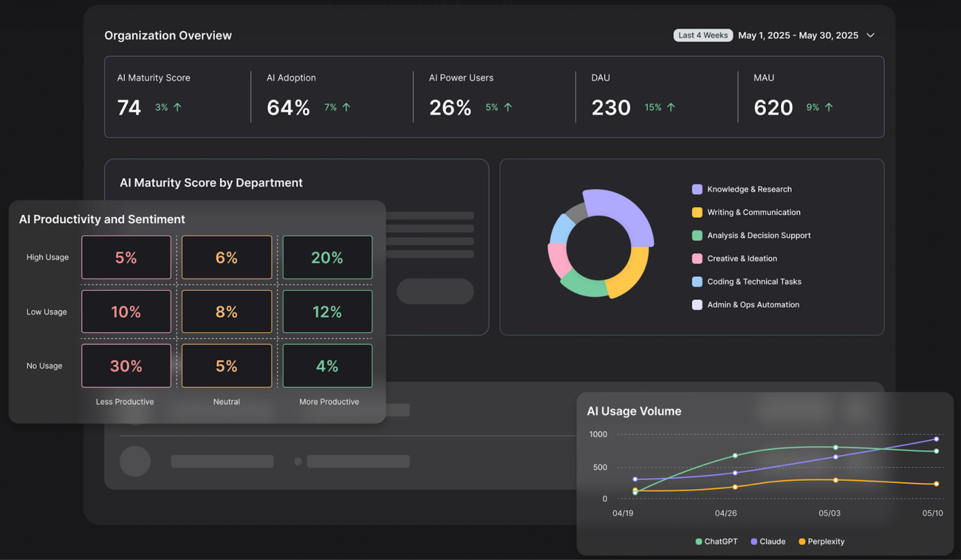Viewport: 961px width, 560px height.
Task: Click the MAU upward trend arrow
Action: click(x=829, y=107)
